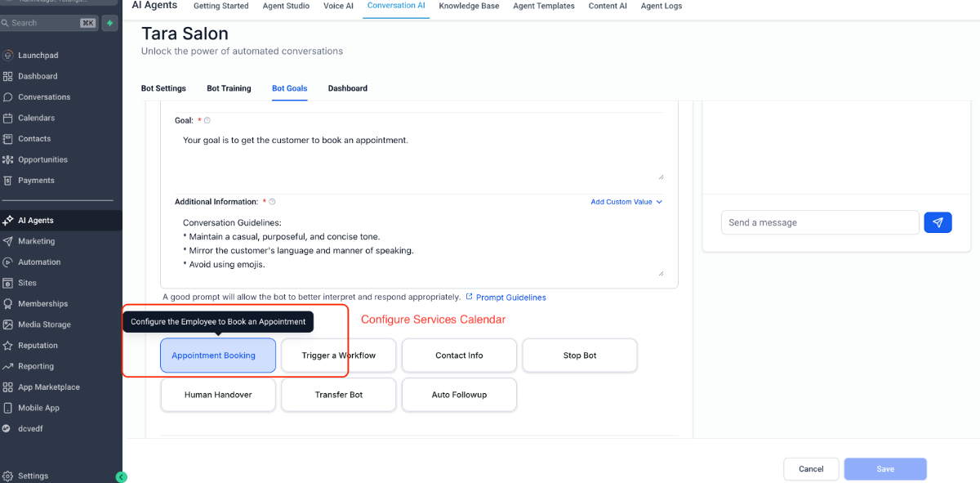The width and height of the screenshot is (980, 483).
Task: Choose Human Handover action
Action: [x=218, y=395]
